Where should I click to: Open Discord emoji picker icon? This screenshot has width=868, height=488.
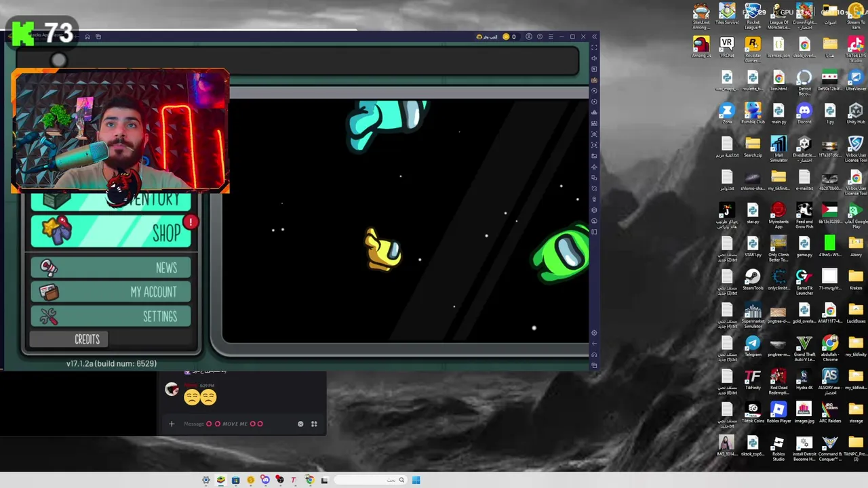coord(300,424)
